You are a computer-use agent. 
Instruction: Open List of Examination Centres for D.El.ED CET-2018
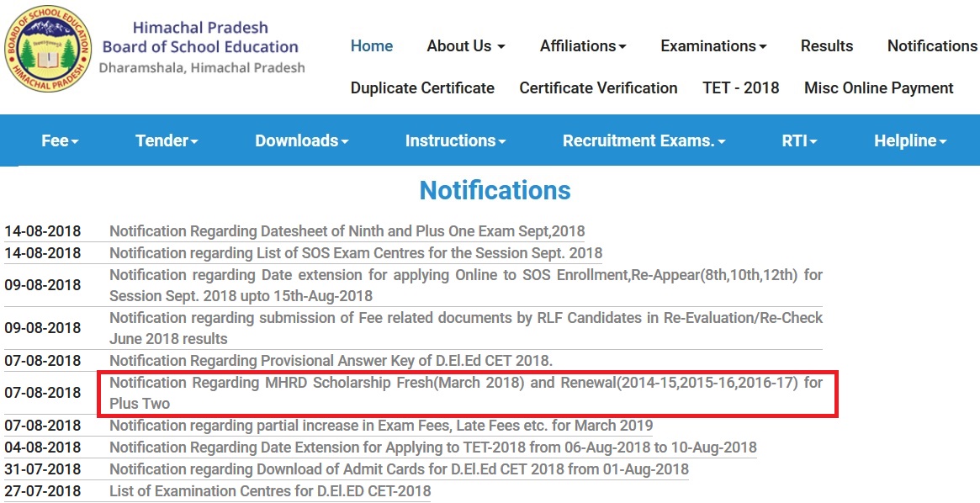click(270, 491)
